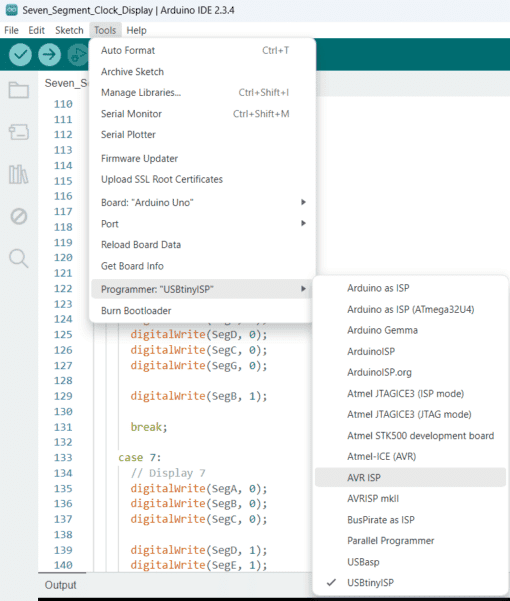Open the Search magnifier sidebar icon
Viewport: 510px width, 601px height.
coord(19,258)
